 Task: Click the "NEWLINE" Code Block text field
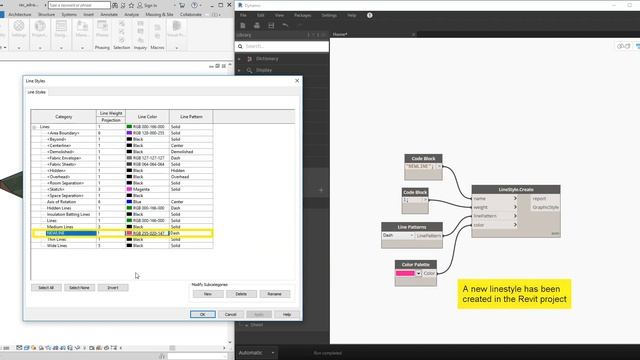pos(420,167)
